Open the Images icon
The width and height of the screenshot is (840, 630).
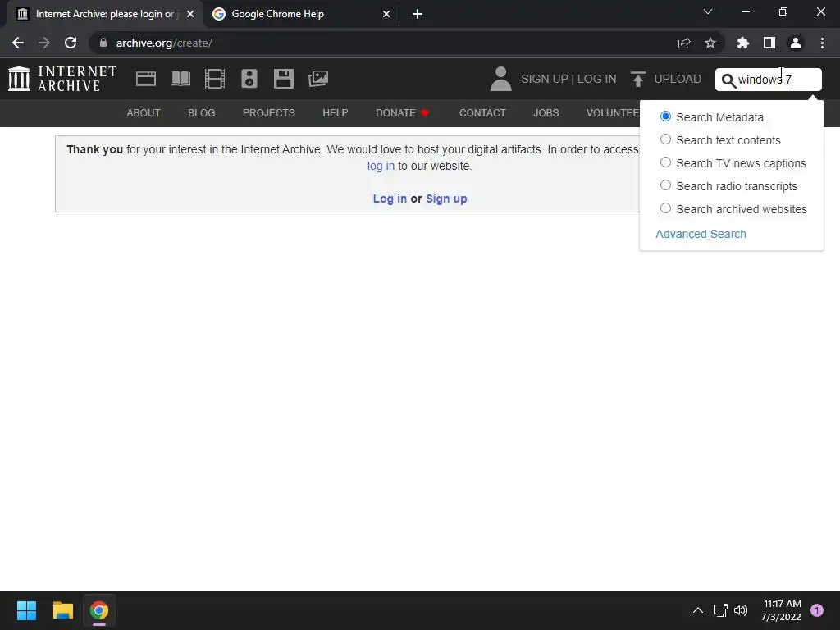pyautogui.click(x=318, y=79)
